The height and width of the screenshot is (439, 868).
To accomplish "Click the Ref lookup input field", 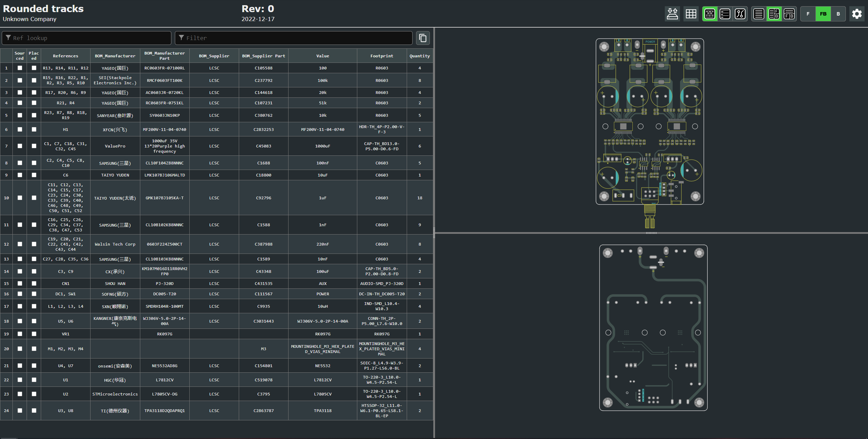I will click(86, 38).
